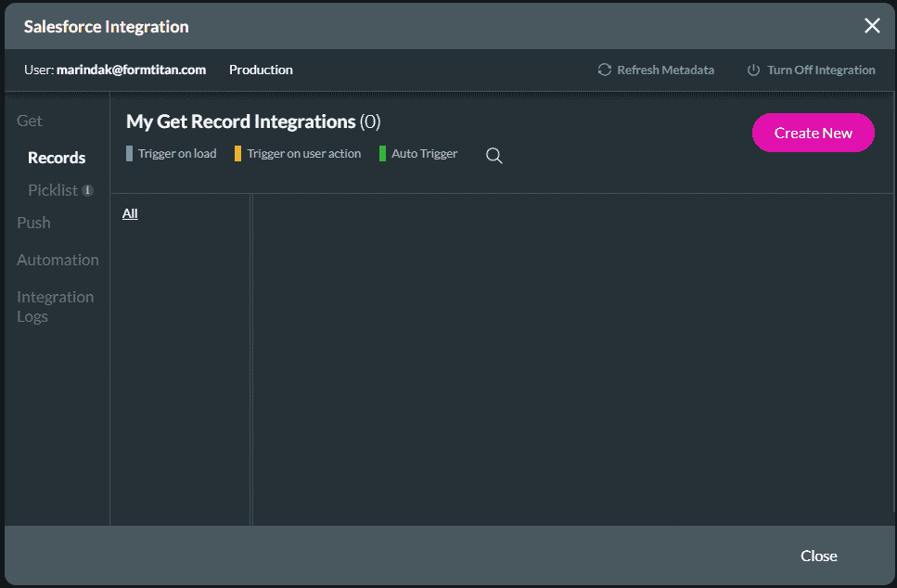Select the Get category in the sidebar
The width and height of the screenshot is (897, 588).
(x=29, y=121)
